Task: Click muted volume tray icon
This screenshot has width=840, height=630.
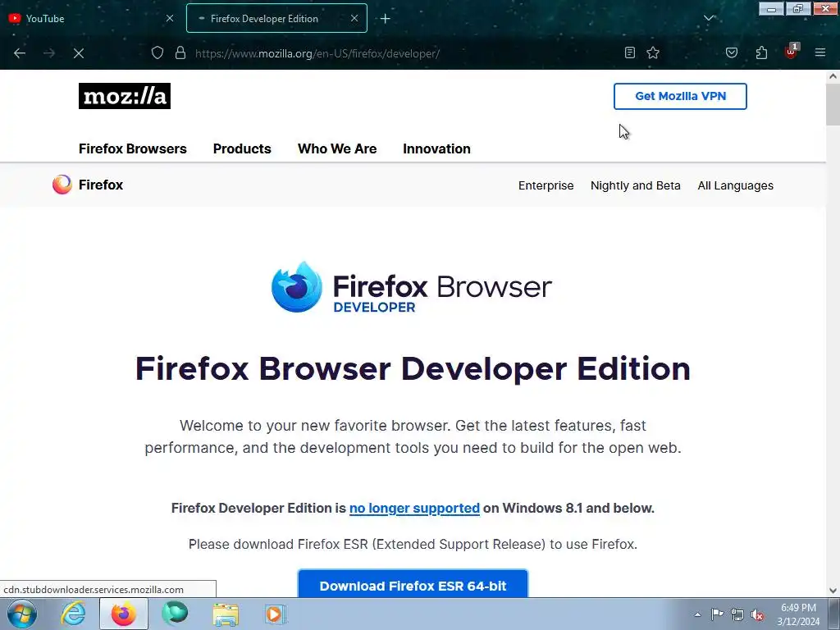Action: point(757,615)
